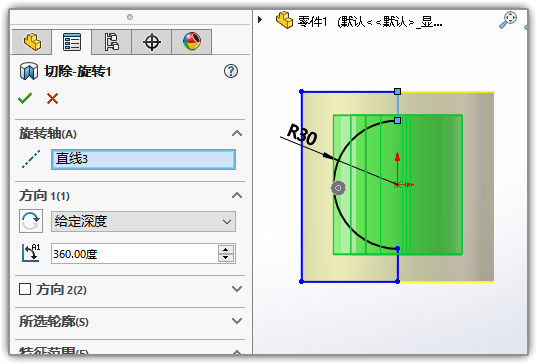The image size is (537, 364).
Task: Expand the flyout tree arrow beside 零件1
Action: (x=260, y=20)
